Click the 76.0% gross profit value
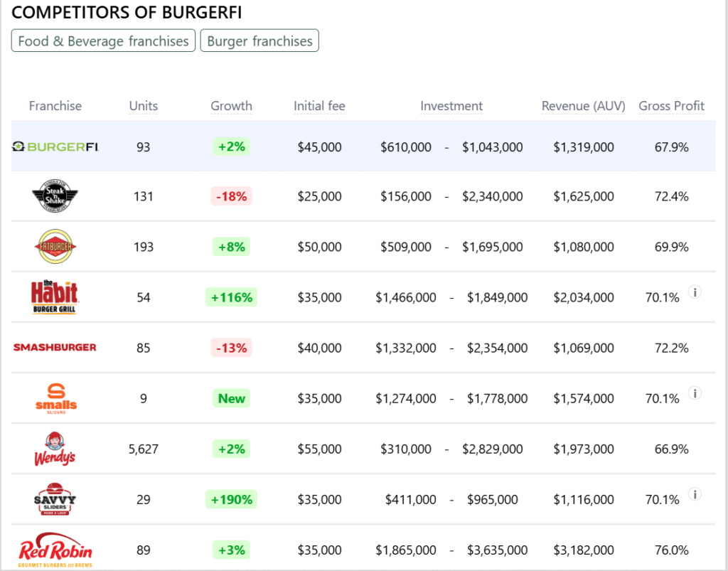 click(671, 550)
